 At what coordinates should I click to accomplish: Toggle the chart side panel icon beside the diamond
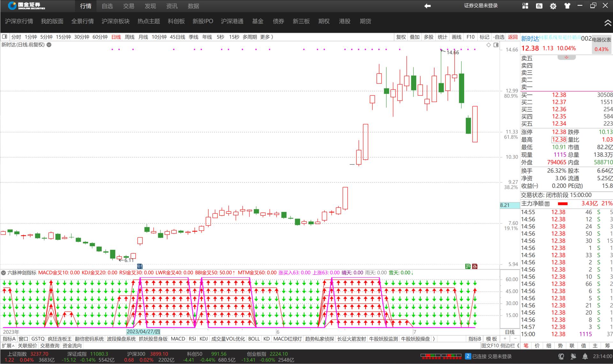coord(496,45)
